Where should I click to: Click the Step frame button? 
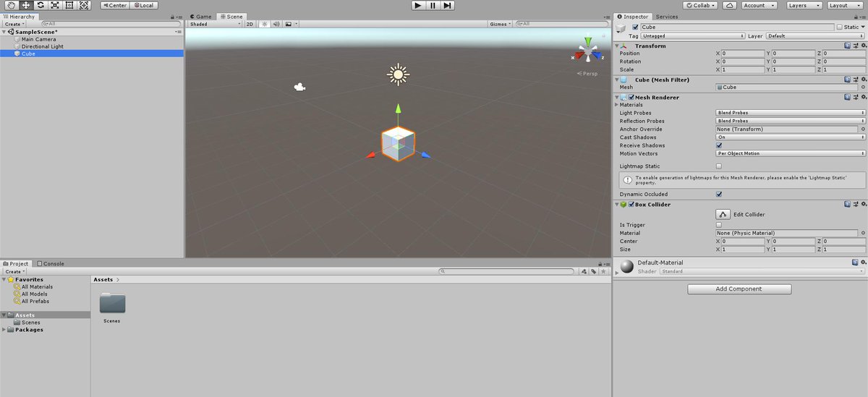(x=448, y=5)
